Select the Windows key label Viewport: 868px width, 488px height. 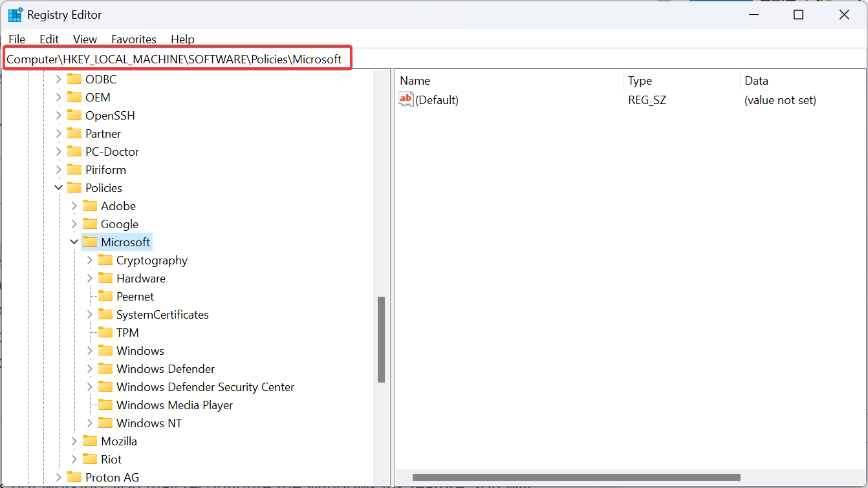coord(140,350)
